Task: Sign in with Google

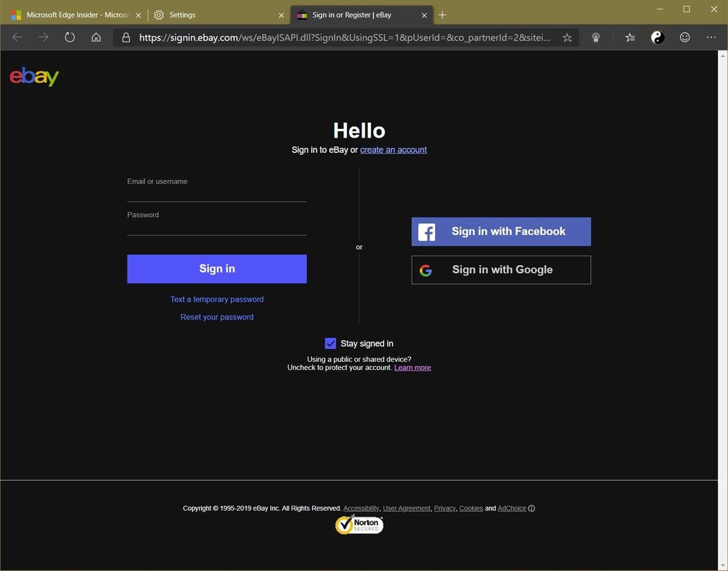Action: (501, 270)
